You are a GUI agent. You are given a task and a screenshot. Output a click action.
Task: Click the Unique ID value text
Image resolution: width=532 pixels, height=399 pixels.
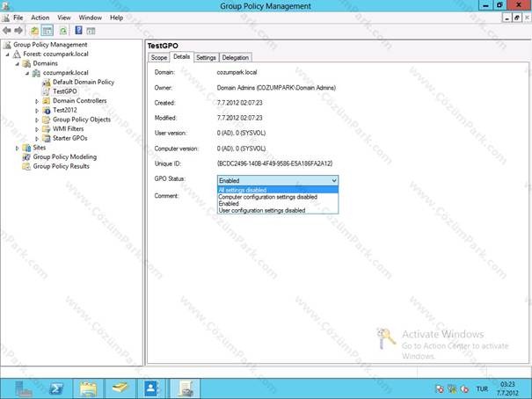275,163
